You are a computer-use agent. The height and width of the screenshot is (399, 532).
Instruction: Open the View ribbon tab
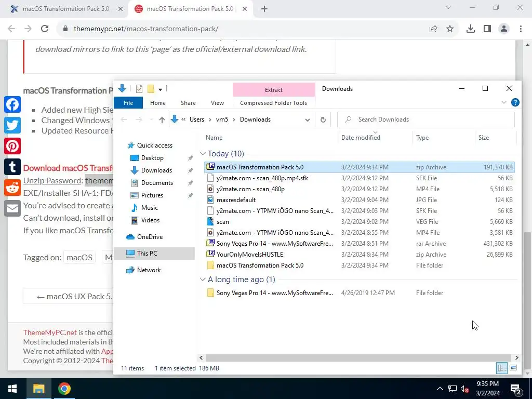point(217,103)
